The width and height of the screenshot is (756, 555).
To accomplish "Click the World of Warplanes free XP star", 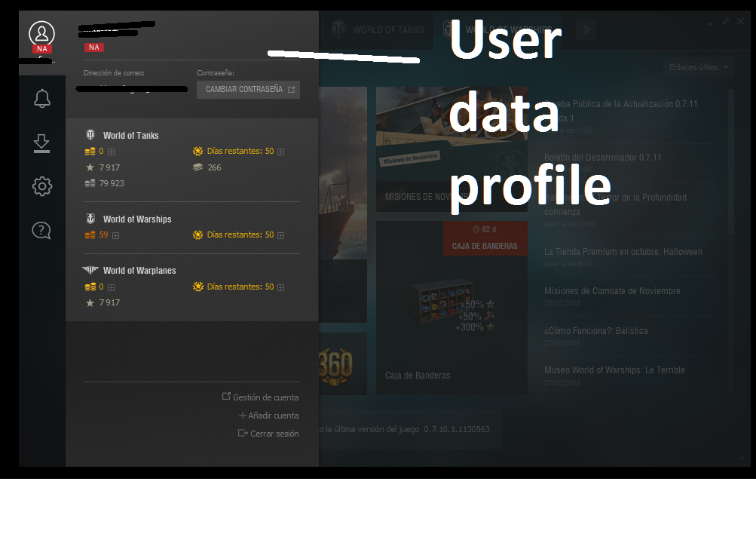I will click(90, 303).
